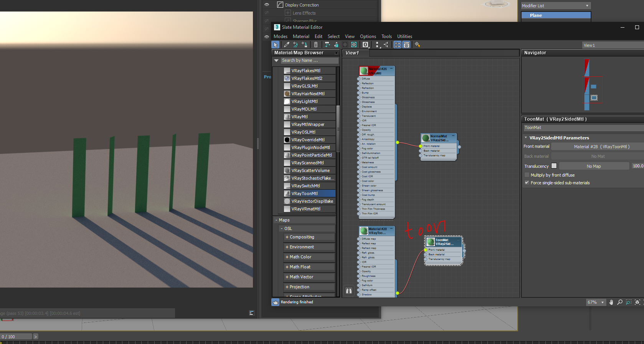
Task: Open the Modifier List dropdown
Action: 556,6
